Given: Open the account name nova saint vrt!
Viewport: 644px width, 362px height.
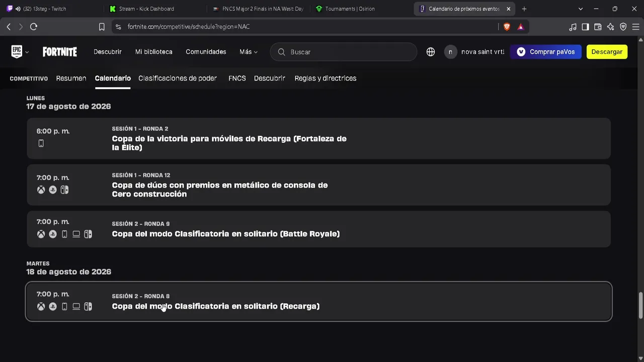Looking at the screenshot, I should pyautogui.click(x=483, y=52).
